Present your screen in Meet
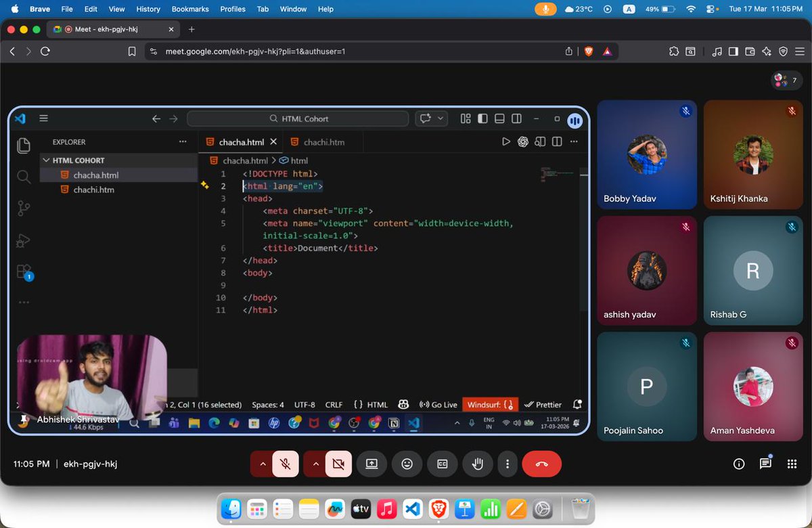Viewport: 812px width, 528px height. pos(371,464)
